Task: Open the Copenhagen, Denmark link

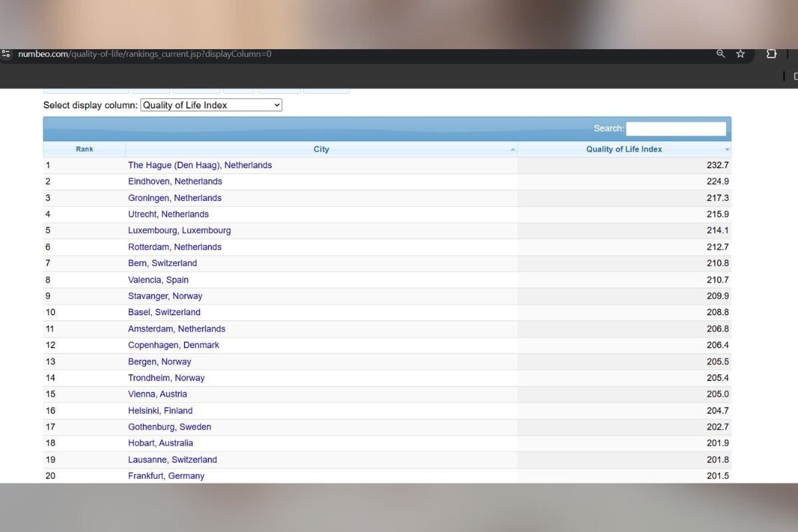Action: 174,345
